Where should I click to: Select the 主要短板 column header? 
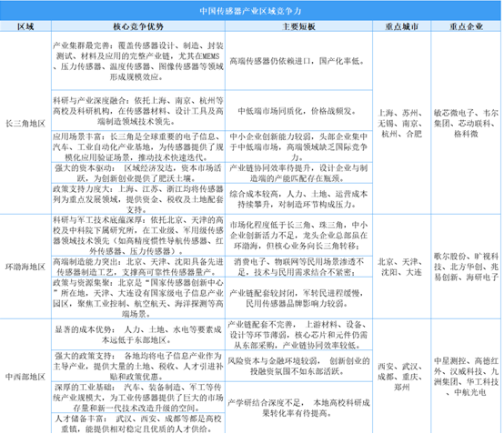tap(299, 26)
